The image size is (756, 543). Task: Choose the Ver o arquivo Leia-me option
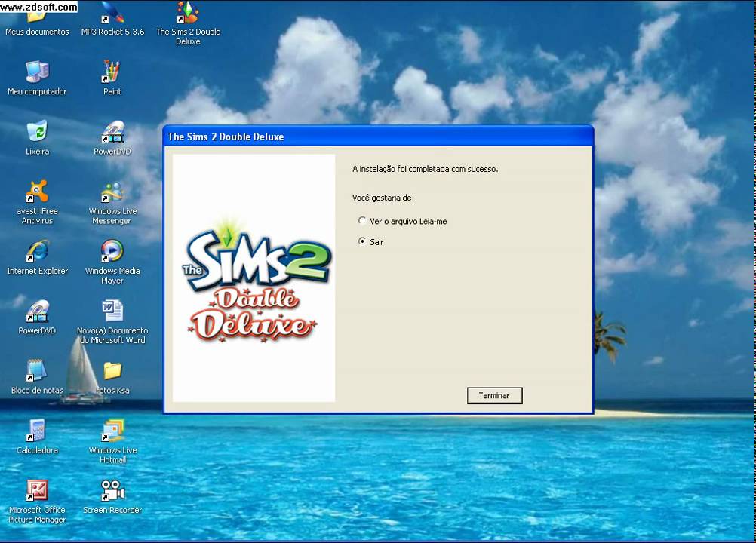[403, 221]
